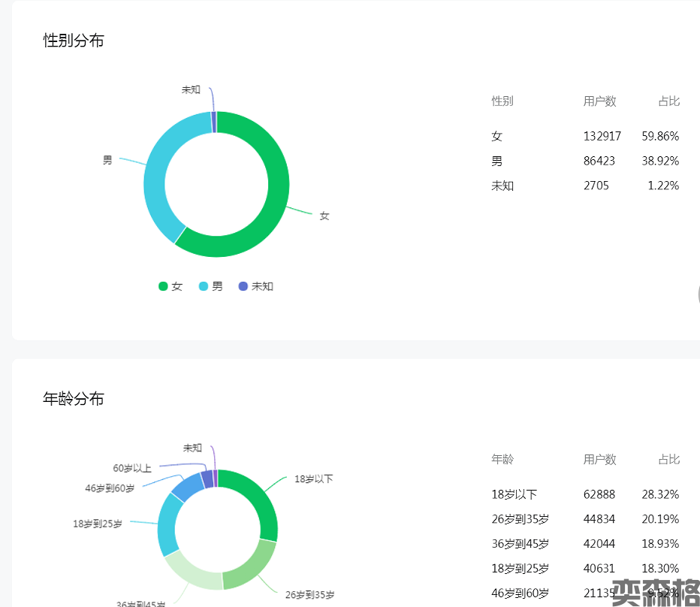Screen dimensions: 700x607
Task: Select the 36岁到45岁 row in age table
Action: click(x=585, y=544)
